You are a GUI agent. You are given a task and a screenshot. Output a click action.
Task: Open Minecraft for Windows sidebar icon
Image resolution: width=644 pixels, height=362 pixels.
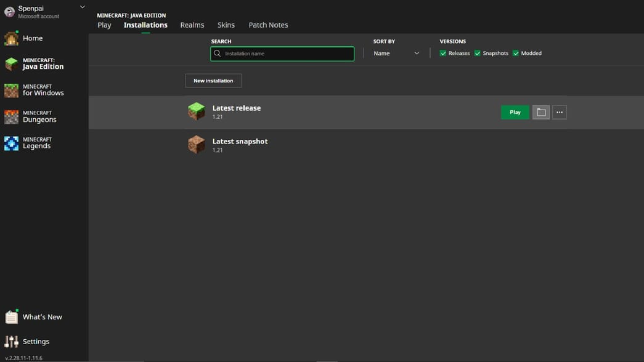tap(11, 90)
